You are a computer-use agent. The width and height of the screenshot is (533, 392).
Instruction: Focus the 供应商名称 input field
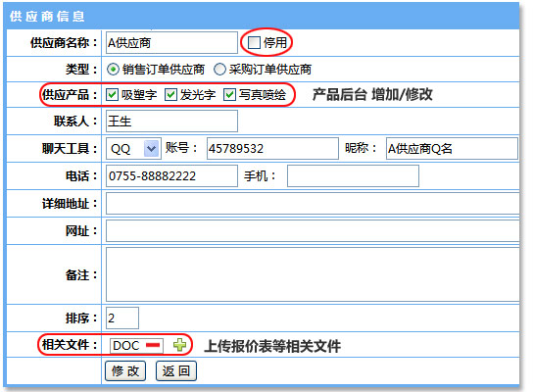171,42
